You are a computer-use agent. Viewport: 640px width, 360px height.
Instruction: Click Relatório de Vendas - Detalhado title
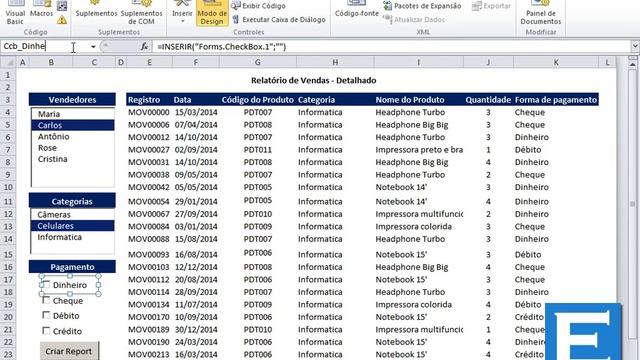(313, 80)
